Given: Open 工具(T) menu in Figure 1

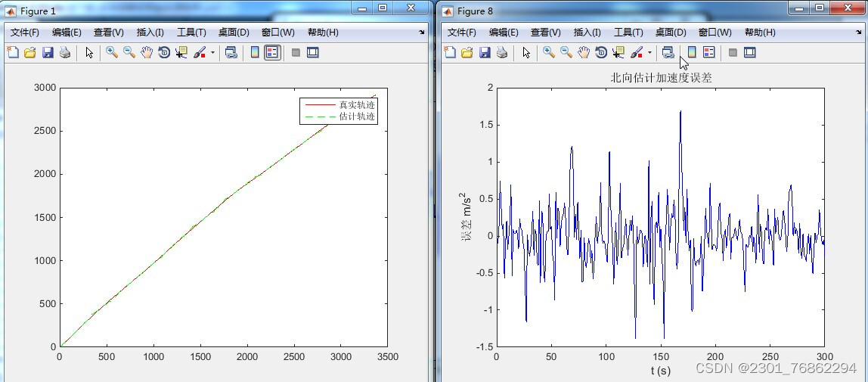Looking at the screenshot, I should coord(191,33).
